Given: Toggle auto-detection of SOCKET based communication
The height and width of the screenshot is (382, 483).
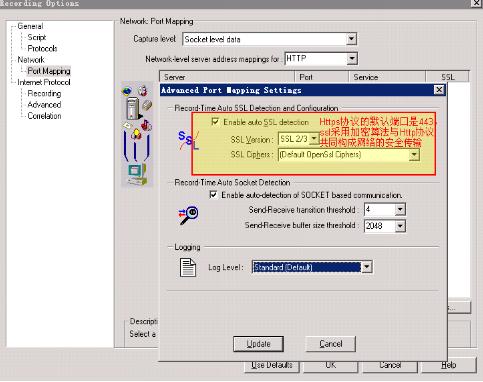Looking at the screenshot, I should 213,194.
